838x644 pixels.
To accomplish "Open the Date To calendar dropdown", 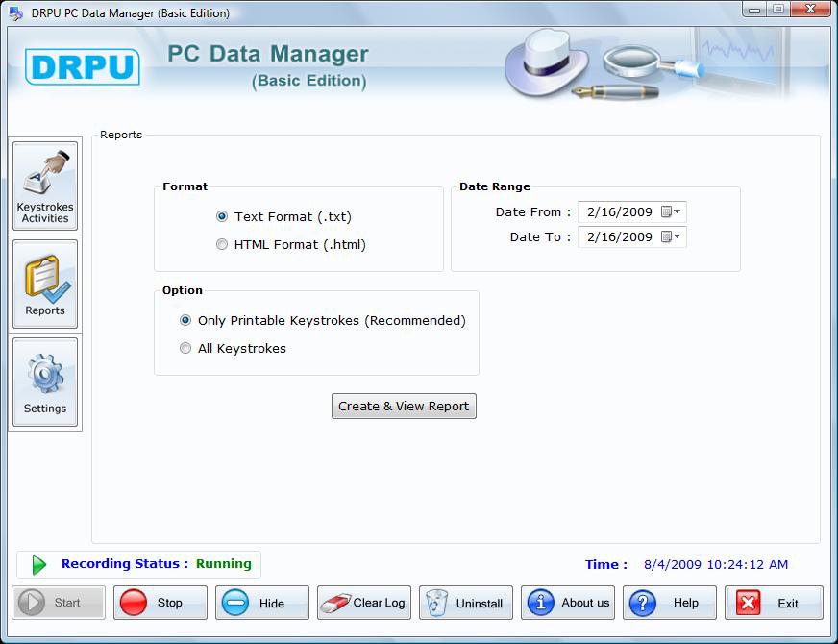I will click(671, 236).
